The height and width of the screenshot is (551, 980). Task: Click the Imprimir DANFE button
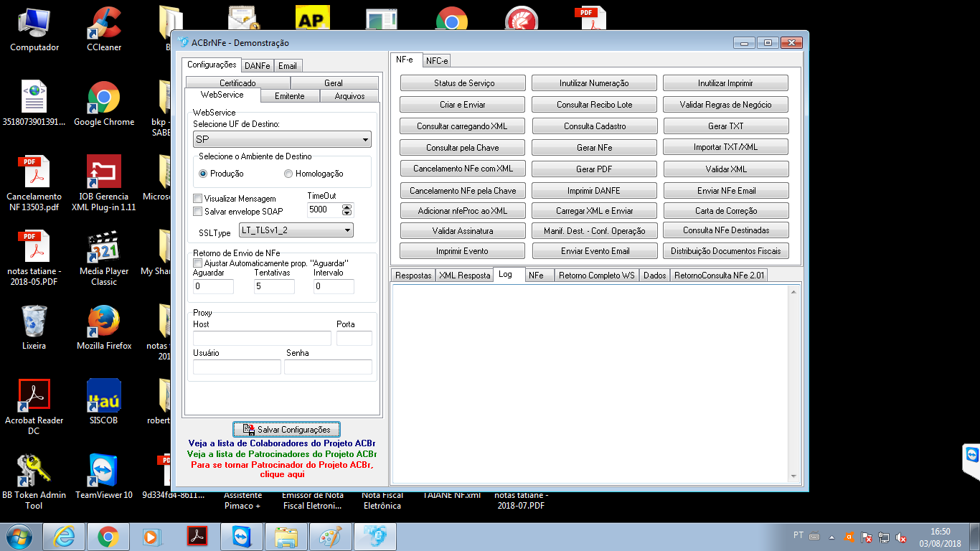click(594, 191)
